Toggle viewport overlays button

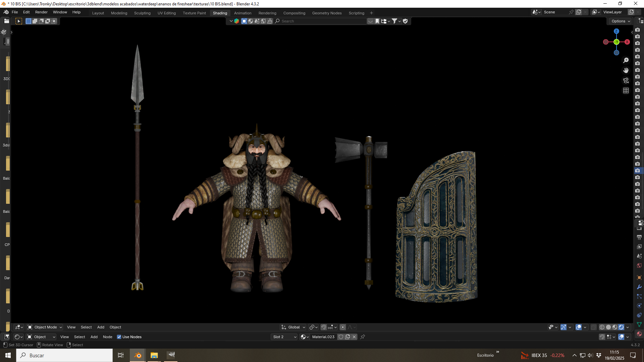(x=579, y=327)
